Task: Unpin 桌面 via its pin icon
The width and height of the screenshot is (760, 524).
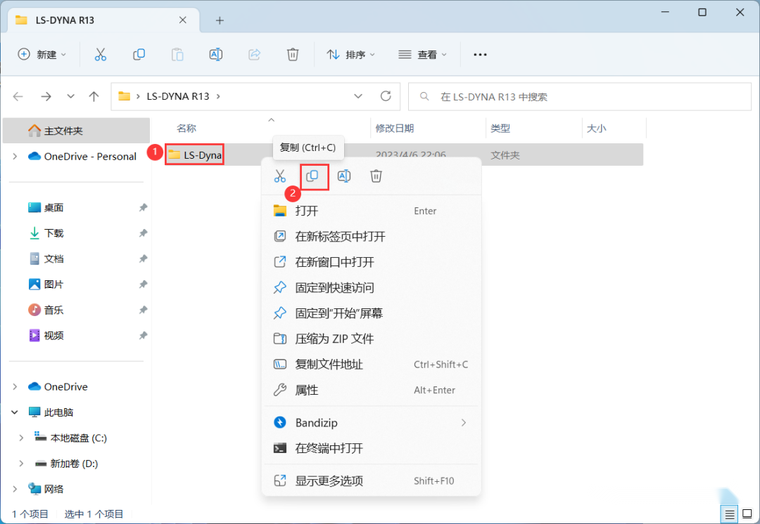Action: (x=143, y=207)
